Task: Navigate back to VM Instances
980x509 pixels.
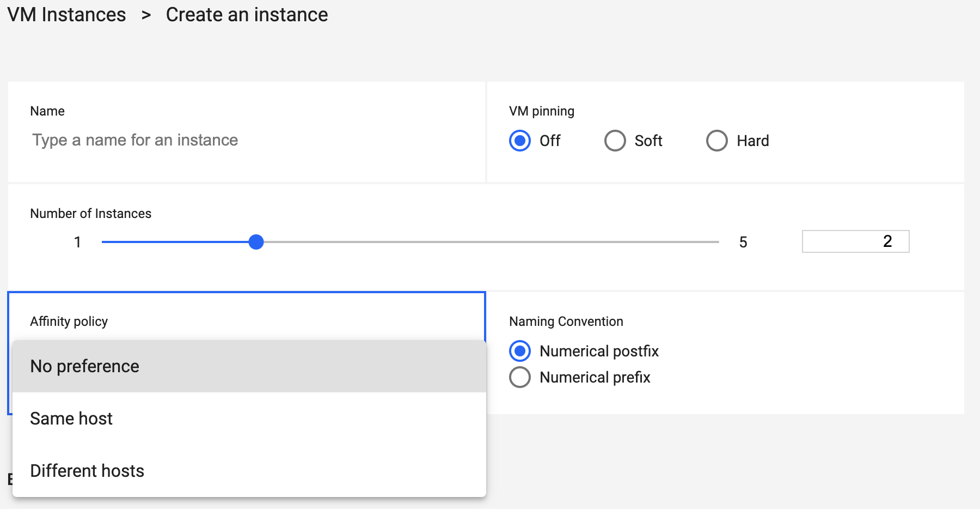Action: coord(65,15)
